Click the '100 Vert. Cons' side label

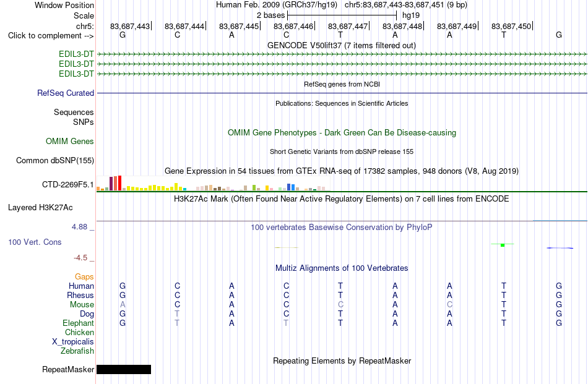[x=35, y=242]
